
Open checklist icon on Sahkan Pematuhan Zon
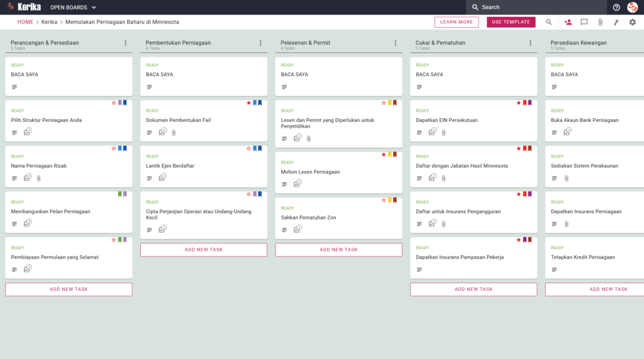[x=297, y=229]
